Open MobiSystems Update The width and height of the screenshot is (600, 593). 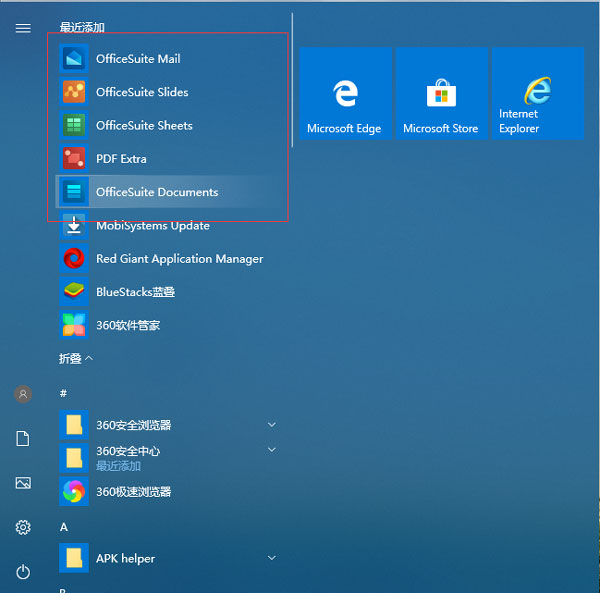pyautogui.click(x=152, y=225)
